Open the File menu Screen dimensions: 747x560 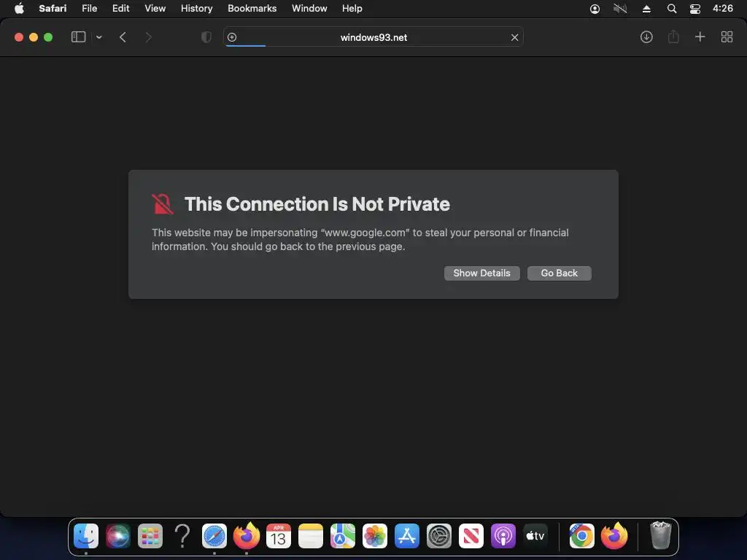click(x=89, y=9)
